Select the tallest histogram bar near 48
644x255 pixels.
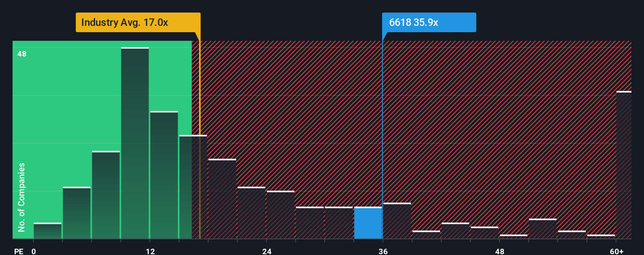pos(135,143)
